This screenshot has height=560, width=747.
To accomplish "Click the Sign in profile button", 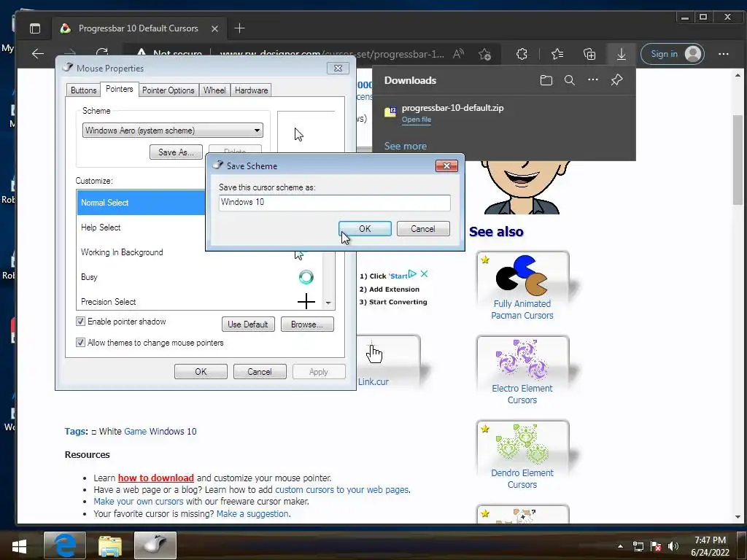I will click(673, 54).
